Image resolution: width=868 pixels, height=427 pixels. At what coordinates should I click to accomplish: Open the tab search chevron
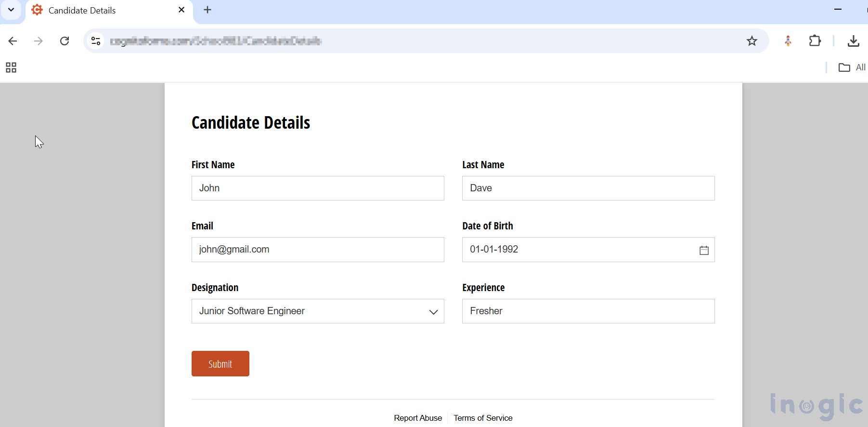11,10
